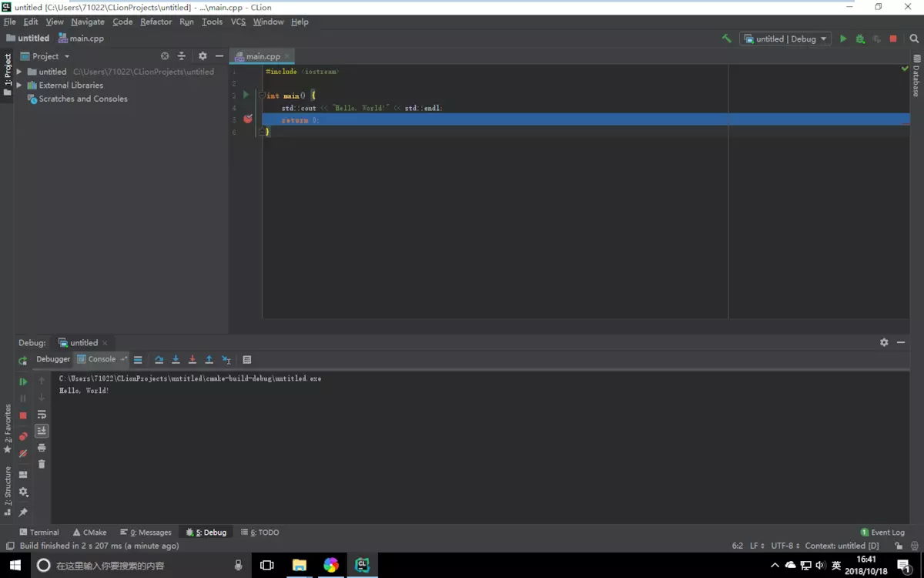The width and height of the screenshot is (924, 578).
Task: Open the CMake tool window
Action: [89, 533]
